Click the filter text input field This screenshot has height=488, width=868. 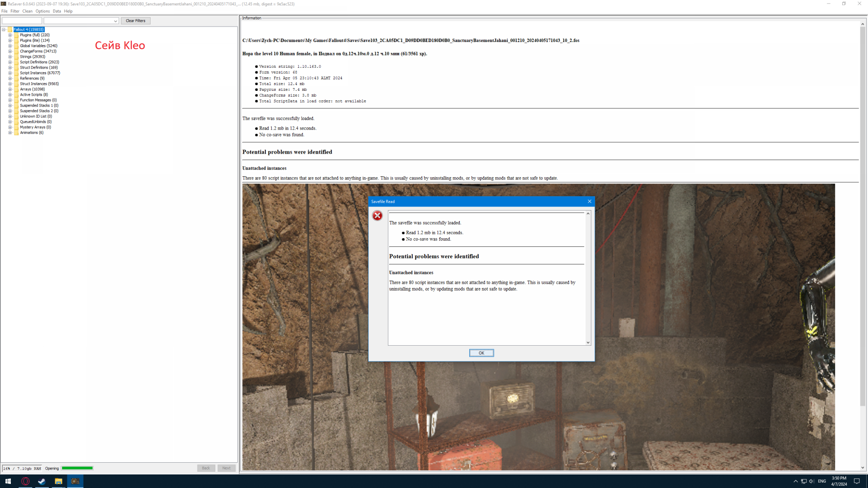[22, 21]
